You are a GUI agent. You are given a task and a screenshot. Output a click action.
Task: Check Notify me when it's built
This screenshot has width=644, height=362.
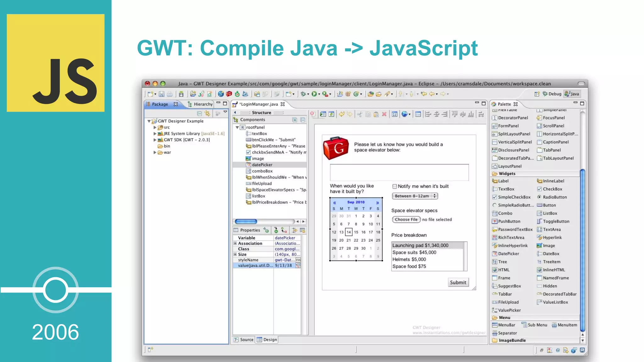tap(395, 186)
